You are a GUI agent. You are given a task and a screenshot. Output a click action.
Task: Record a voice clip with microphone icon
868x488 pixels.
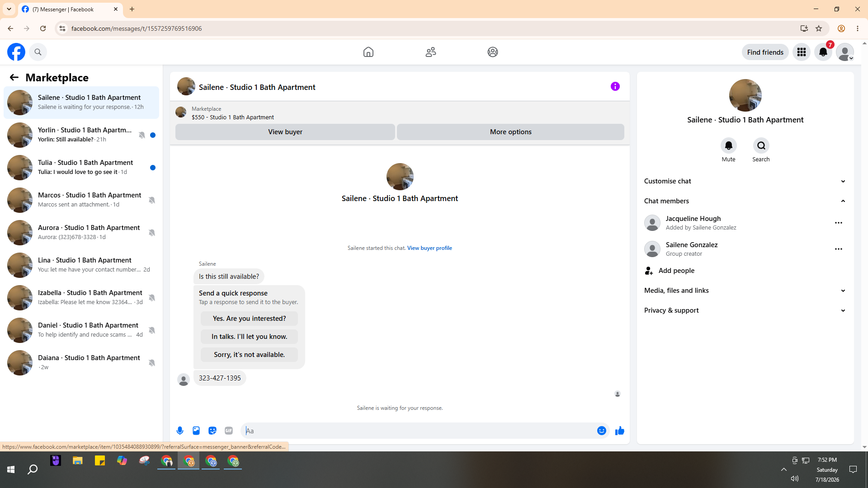[180, 431]
